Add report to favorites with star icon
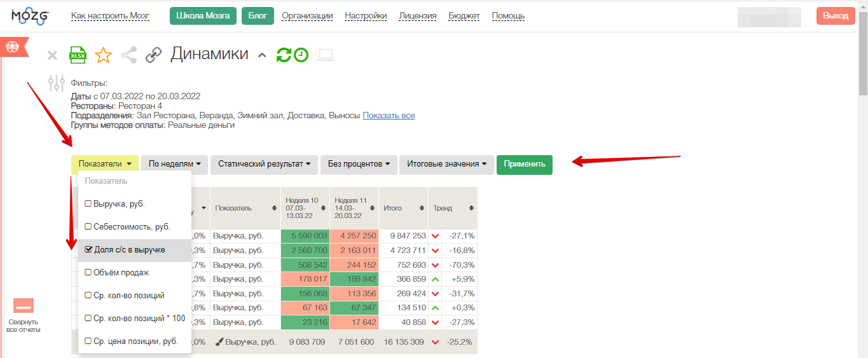868x358 pixels. point(103,55)
